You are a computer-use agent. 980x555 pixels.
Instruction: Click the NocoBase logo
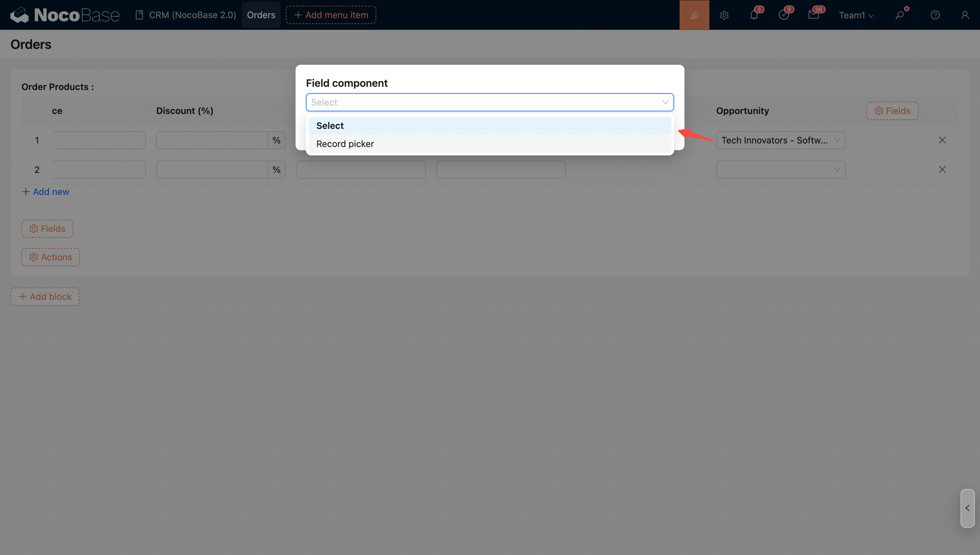(x=65, y=15)
